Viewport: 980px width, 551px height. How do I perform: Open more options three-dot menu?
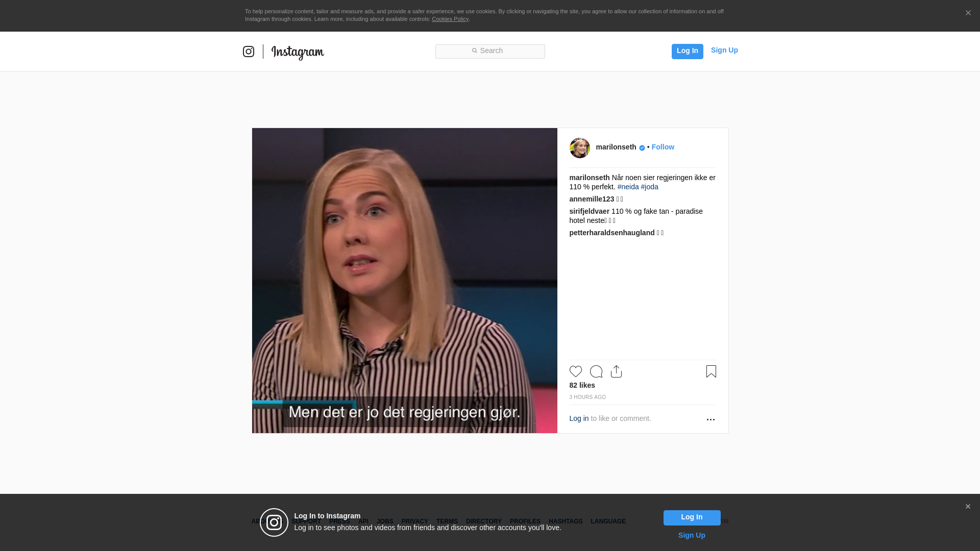pyautogui.click(x=710, y=419)
